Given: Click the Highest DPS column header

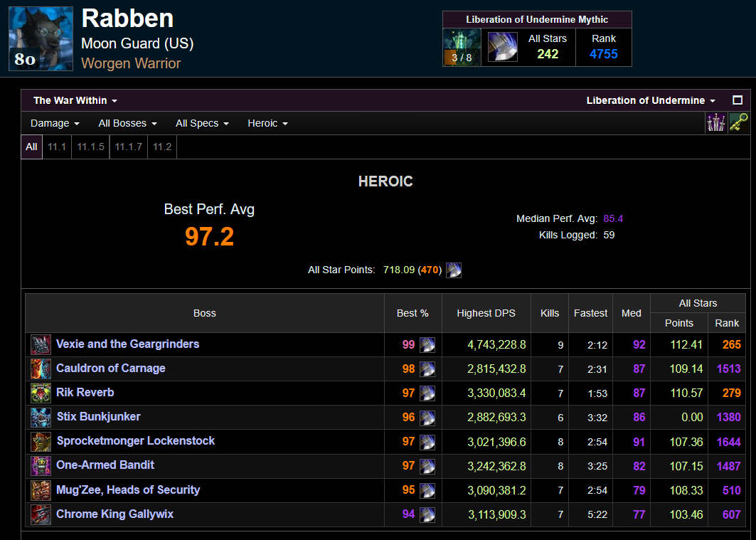Looking at the screenshot, I should click(486, 313).
